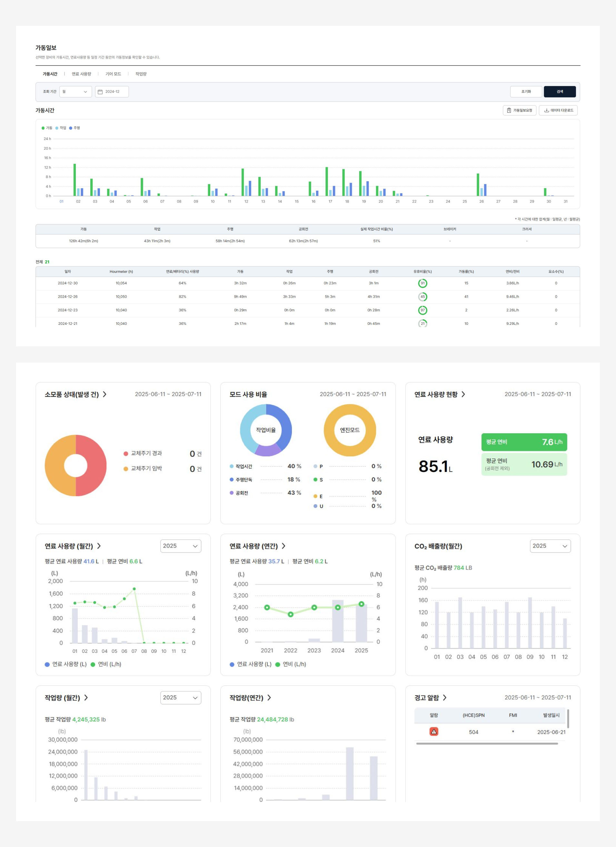
Task: Click the arrow next to 작업량(연간)
Action: click(x=269, y=698)
